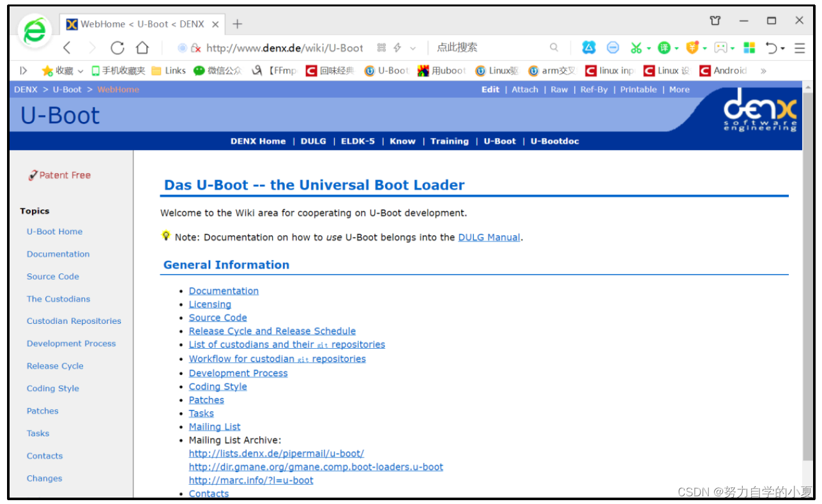Click the undo closed tab arrow
The height and width of the screenshot is (504, 822).
(x=772, y=48)
